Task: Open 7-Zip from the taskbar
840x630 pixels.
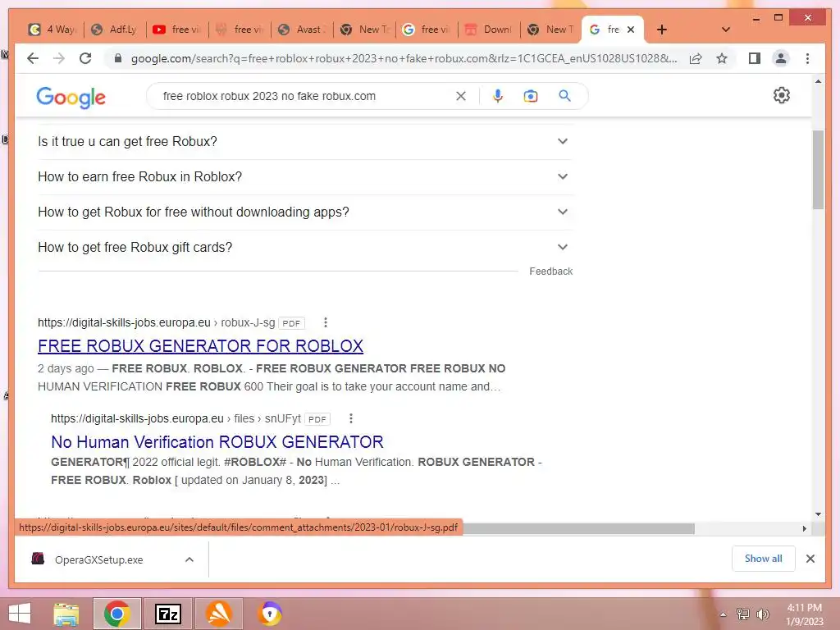Action: click(x=167, y=614)
